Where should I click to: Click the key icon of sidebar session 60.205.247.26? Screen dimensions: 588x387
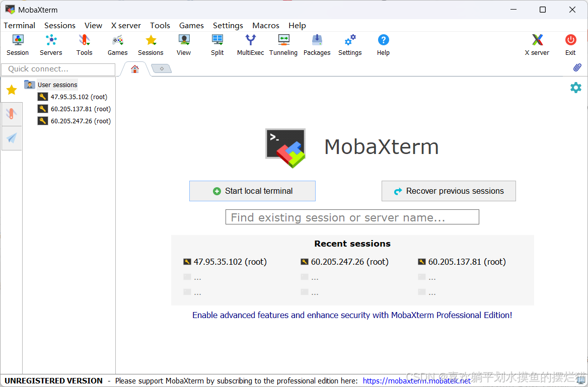tap(43, 121)
